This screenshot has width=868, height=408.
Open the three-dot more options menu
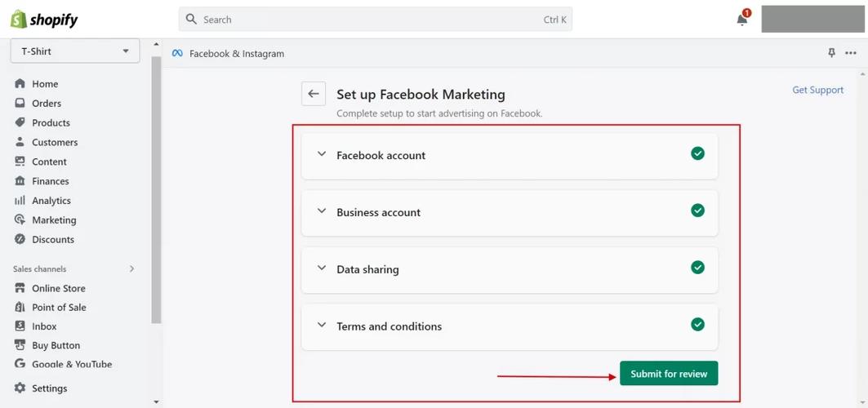851,53
